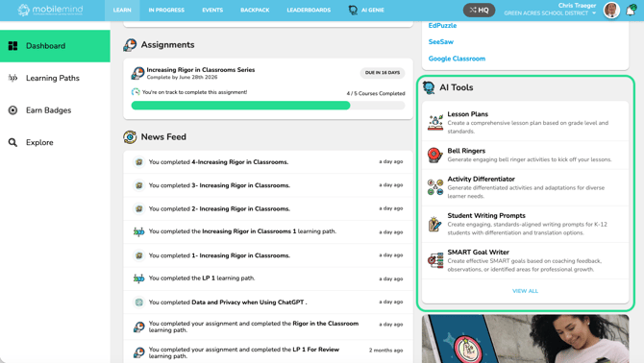This screenshot has width=644, height=363.
Task: Click assignment icon for LP 1 For Review entry
Action: coord(138,352)
